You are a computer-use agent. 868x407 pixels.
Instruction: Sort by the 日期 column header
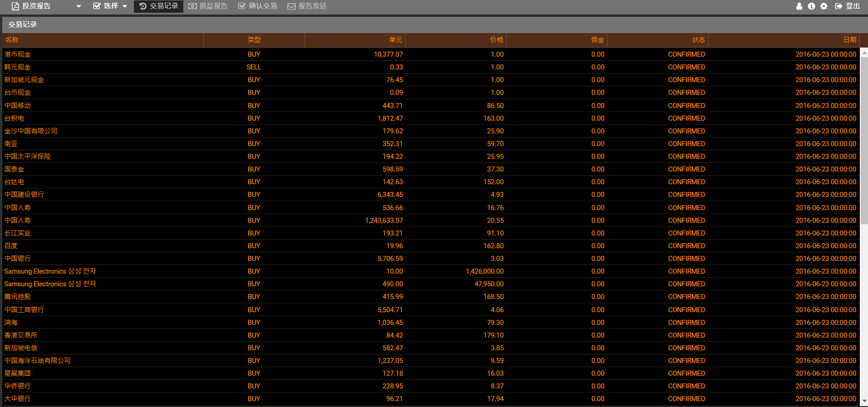tap(784, 40)
